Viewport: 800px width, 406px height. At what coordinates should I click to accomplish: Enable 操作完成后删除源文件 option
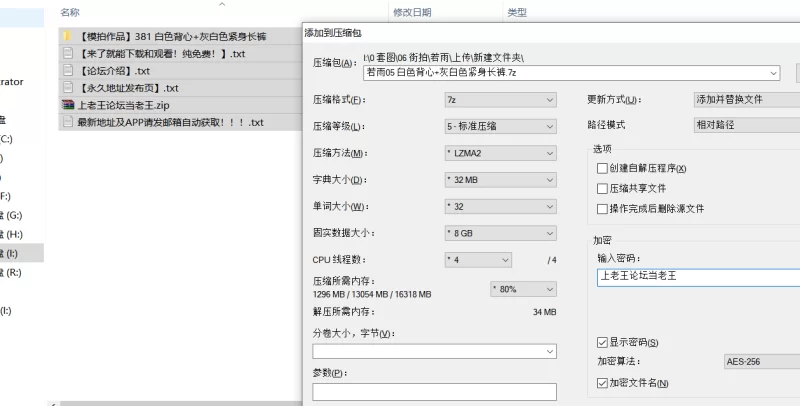point(602,209)
